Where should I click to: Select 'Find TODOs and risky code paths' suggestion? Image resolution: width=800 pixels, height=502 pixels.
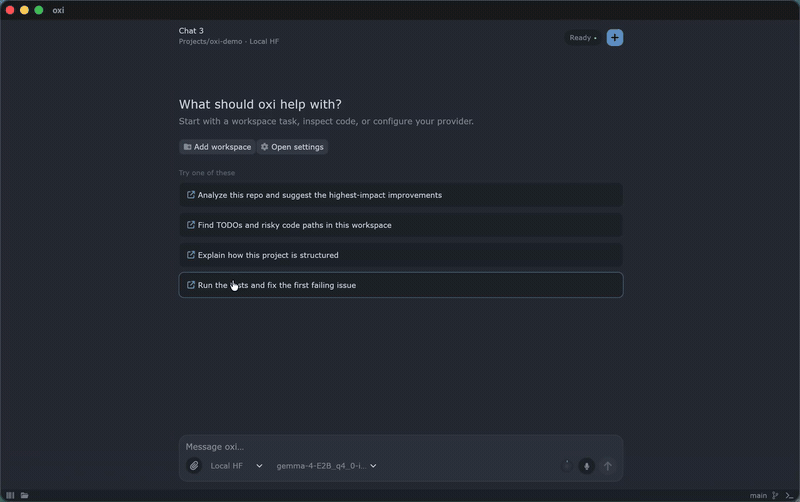click(401, 225)
